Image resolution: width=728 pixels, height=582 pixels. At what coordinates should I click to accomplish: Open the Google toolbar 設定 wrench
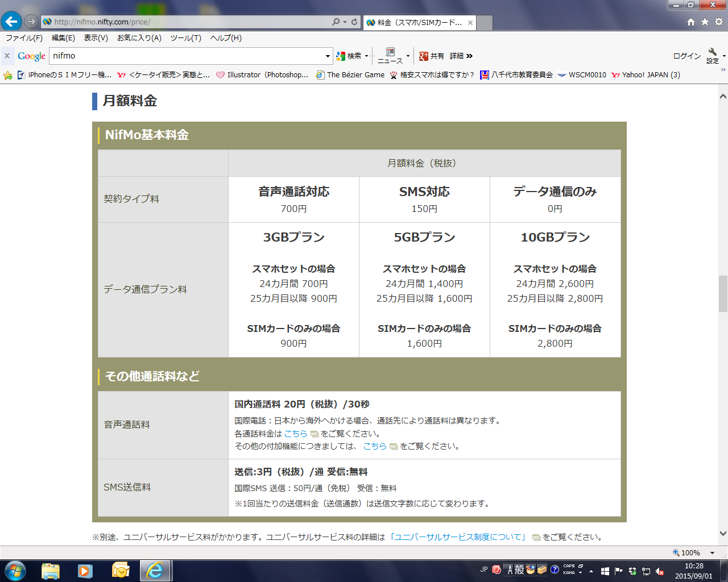713,56
